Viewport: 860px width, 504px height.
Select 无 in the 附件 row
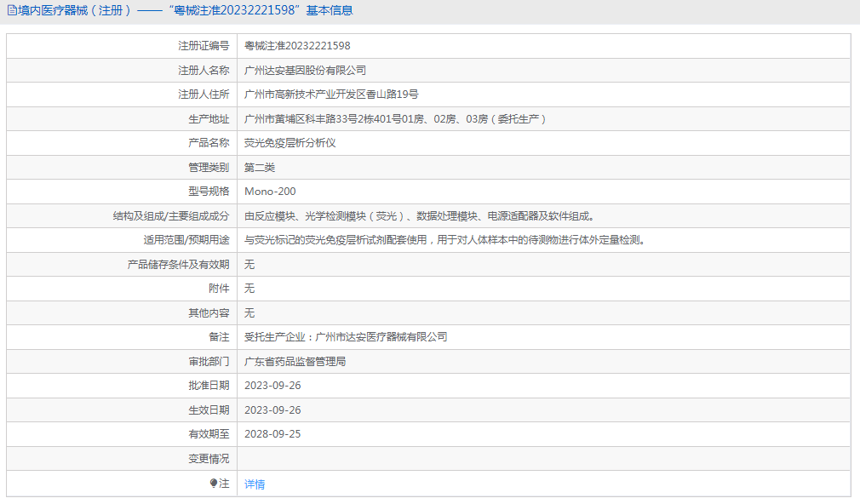tap(249, 289)
